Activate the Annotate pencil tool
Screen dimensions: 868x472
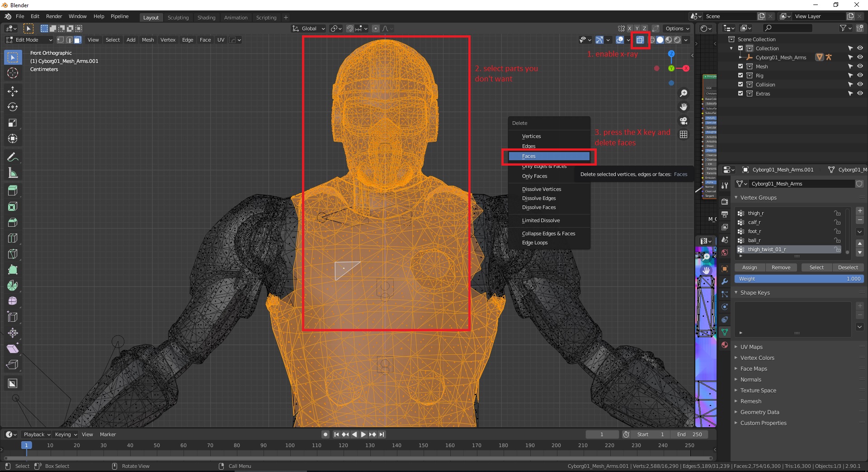13,157
